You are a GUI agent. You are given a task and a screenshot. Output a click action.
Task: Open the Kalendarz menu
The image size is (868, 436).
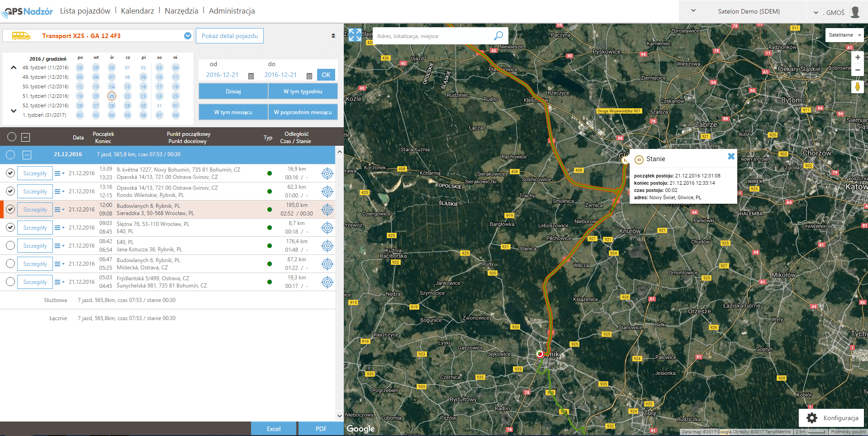[x=138, y=11]
